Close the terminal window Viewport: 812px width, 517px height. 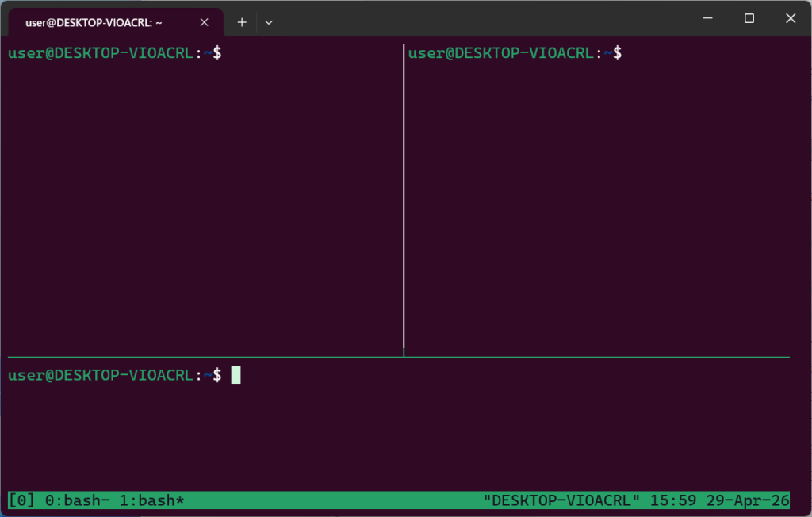[x=790, y=18]
